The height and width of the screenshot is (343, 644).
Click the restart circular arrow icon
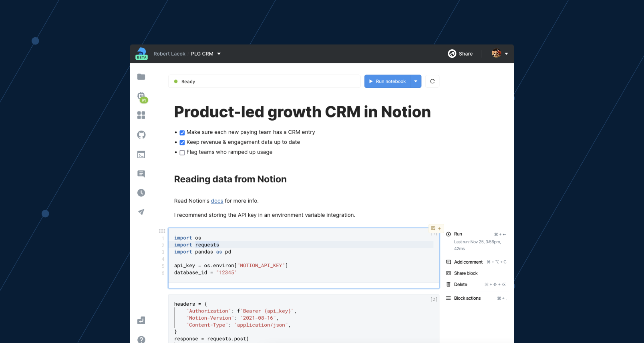[x=432, y=81]
